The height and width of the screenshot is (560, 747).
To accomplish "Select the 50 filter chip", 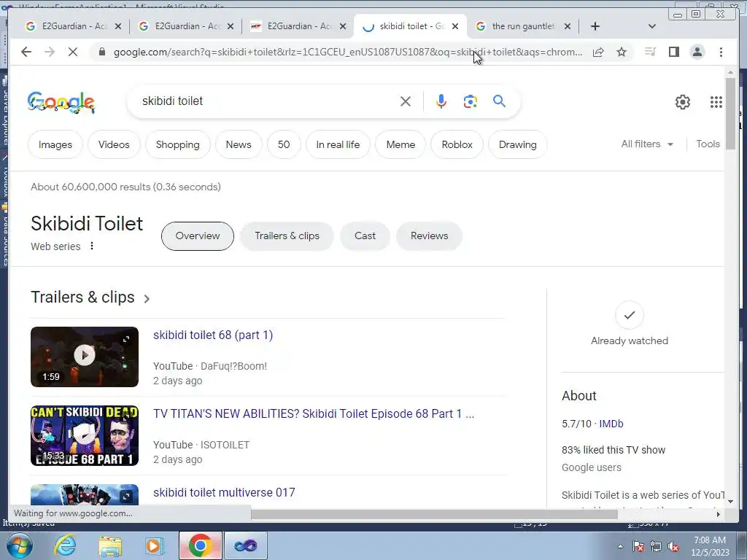I will (x=284, y=144).
